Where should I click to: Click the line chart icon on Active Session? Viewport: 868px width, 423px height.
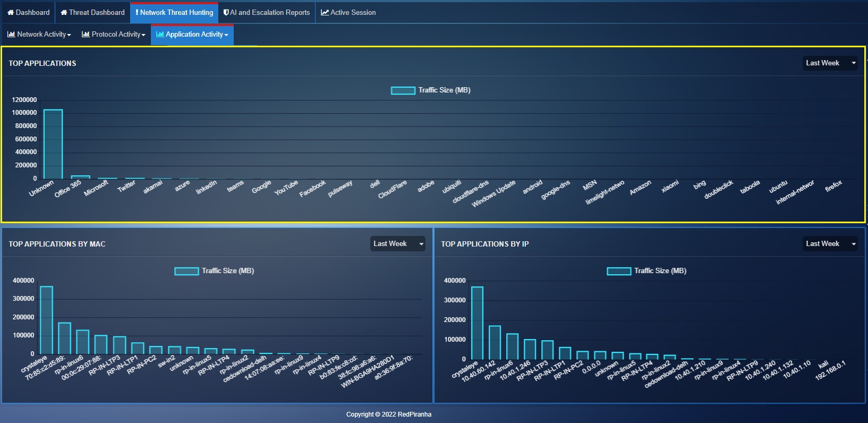(x=325, y=12)
